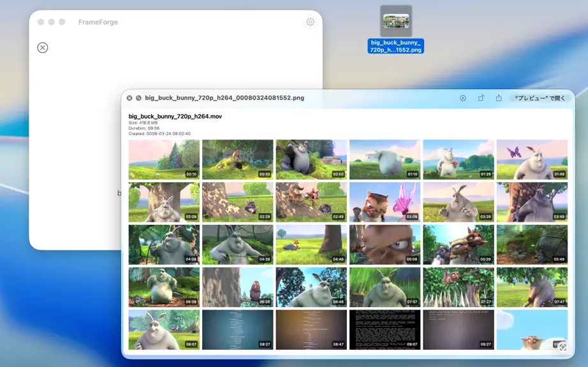Click the 01:10 timestamp badge
This screenshot has height=367, width=588.
tap(412, 174)
